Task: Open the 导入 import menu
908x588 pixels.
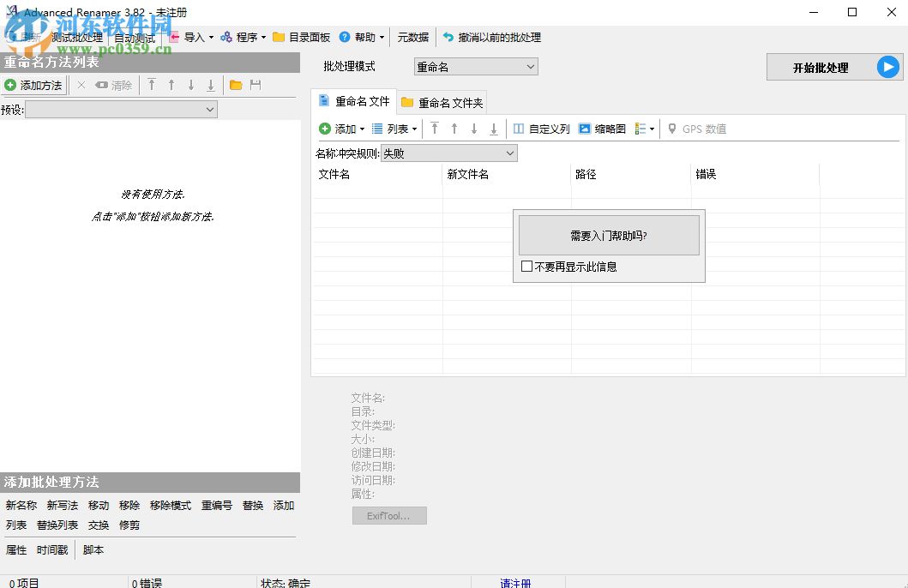Action: (x=195, y=37)
